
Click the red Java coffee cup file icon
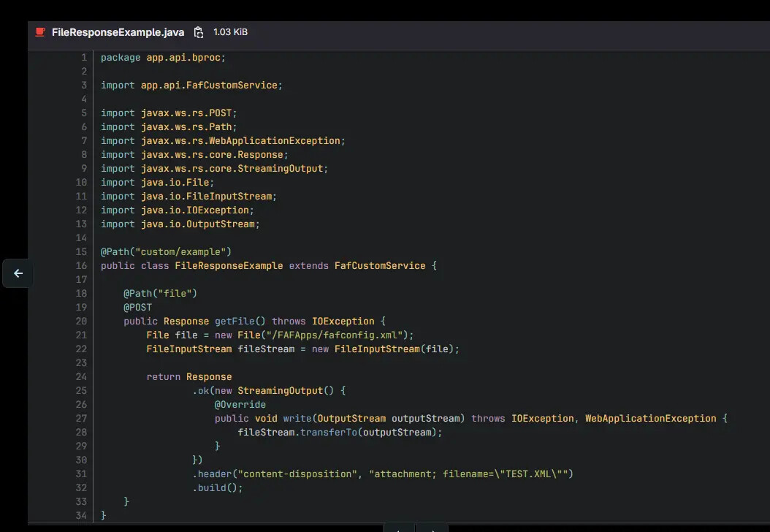click(x=40, y=32)
